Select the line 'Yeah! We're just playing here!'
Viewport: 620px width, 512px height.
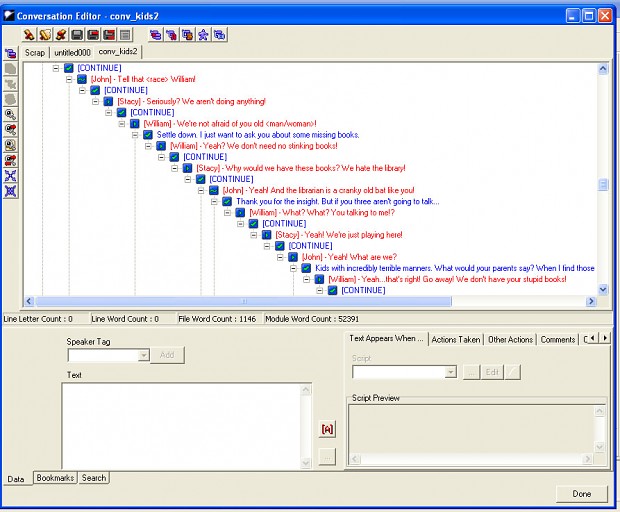(x=339, y=235)
